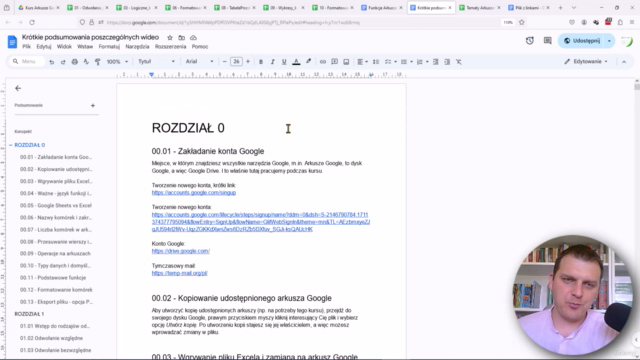Open numbered list dropdown arrow
640x360 pixels.
(x=427, y=62)
